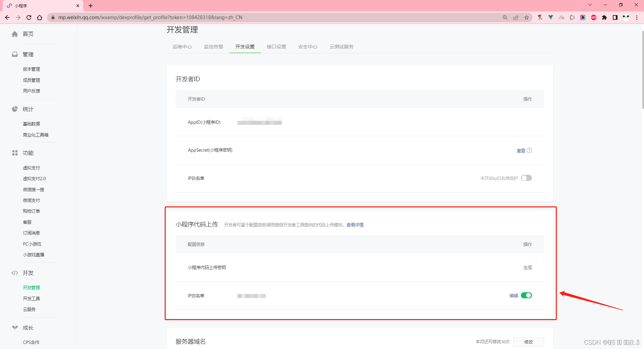The image size is (644, 349).
Task: Open 成员管理 in sidebar
Action: point(32,80)
